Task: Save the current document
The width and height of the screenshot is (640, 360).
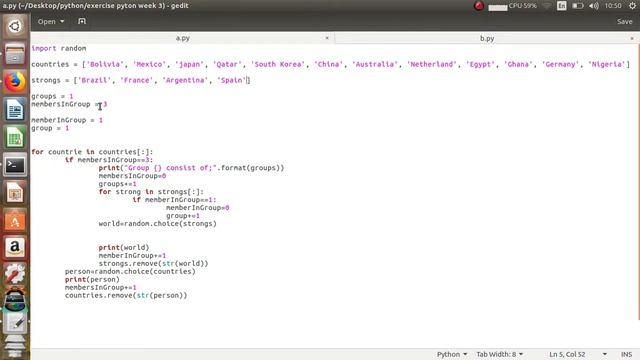Action: 624,21
